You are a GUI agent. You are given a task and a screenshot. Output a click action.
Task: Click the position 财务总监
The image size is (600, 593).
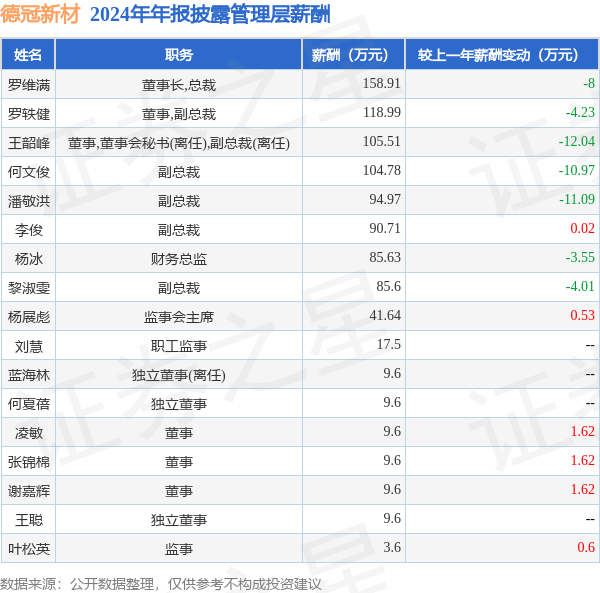(179, 259)
